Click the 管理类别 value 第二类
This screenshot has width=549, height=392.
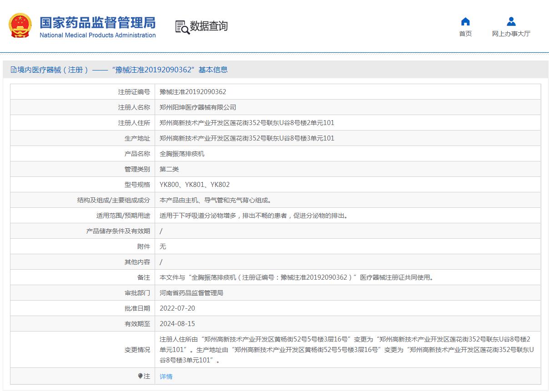point(169,169)
